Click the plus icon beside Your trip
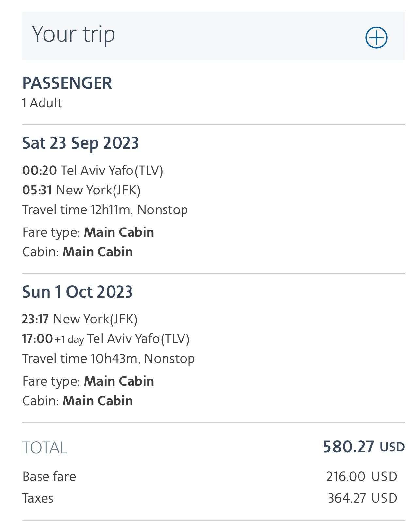The image size is (420, 530). pos(376,38)
